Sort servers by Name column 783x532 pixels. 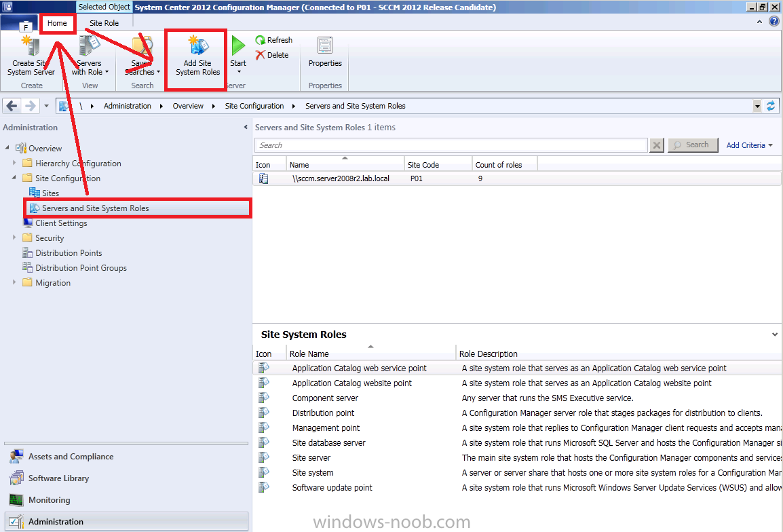pyautogui.click(x=345, y=164)
